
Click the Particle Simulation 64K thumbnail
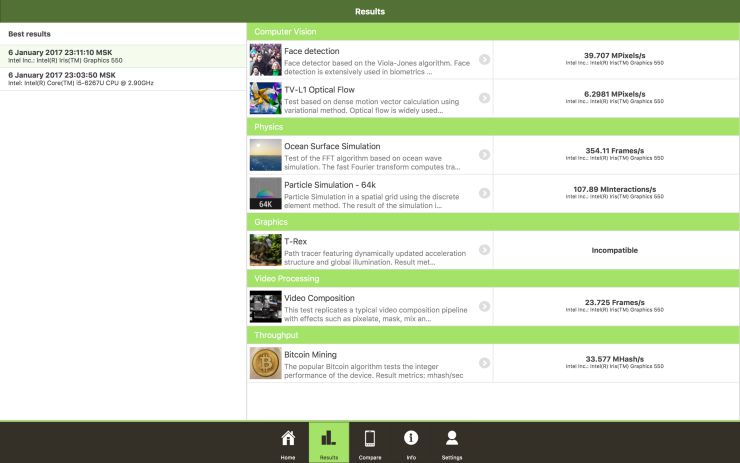(265, 194)
